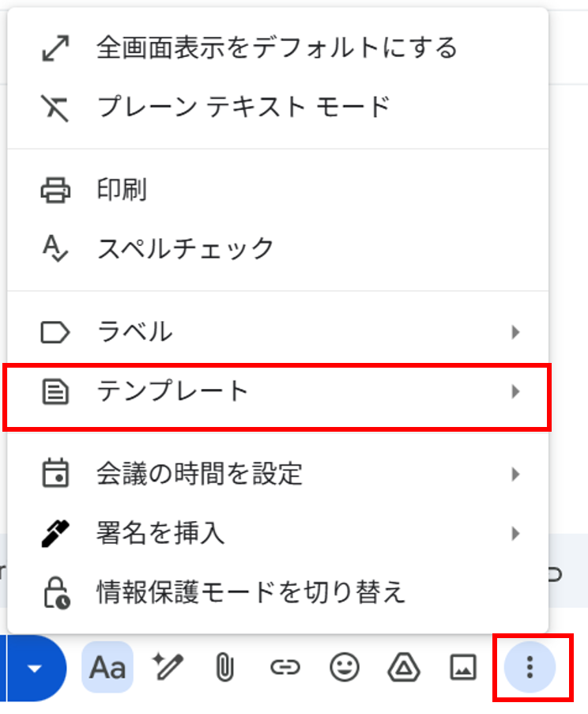This screenshot has width=588, height=714.
Task: Open the 署名を挿入 submenu
Action: [x=277, y=533]
